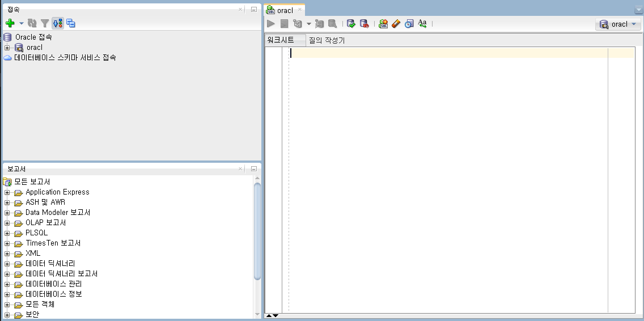Screen dimensions: 644x321
Task: Select the 모든 객체 label
Action: click(x=40, y=304)
